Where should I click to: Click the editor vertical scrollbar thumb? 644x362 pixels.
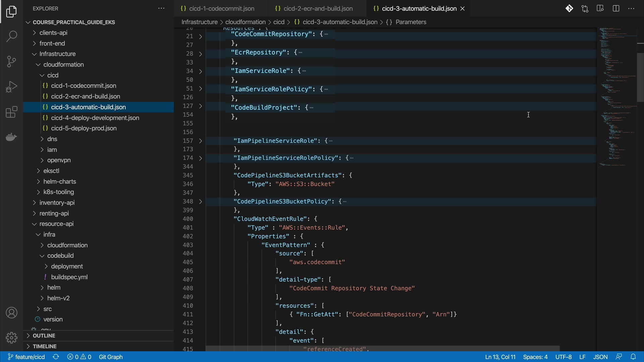tap(640, 77)
